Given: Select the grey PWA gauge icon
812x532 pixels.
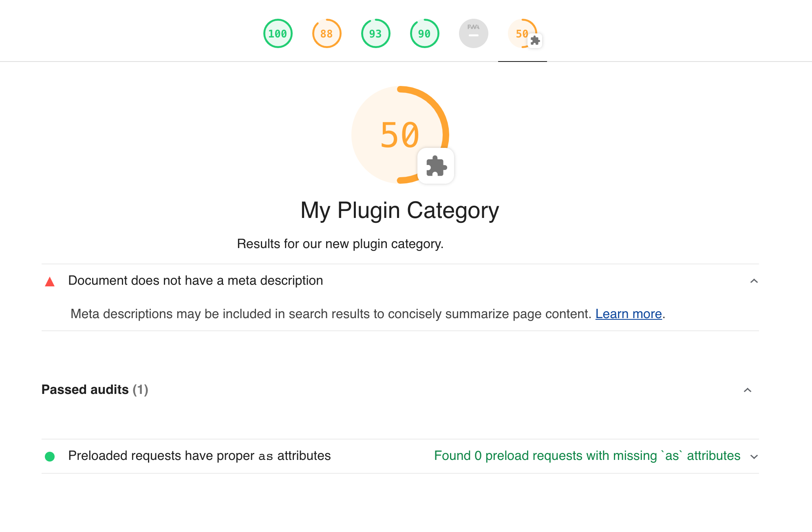Looking at the screenshot, I should pyautogui.click(x=473, y=33).
